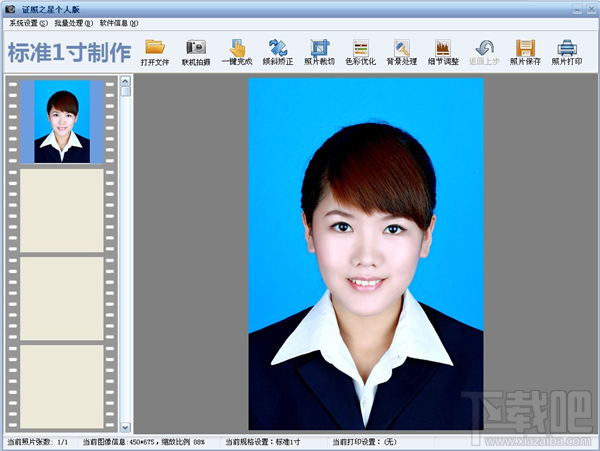Image resolution: width=600 pixels, height=451 pixels.
Task: Open 细节调整 detail adjustment tool
Action: (x=443, y=52)
